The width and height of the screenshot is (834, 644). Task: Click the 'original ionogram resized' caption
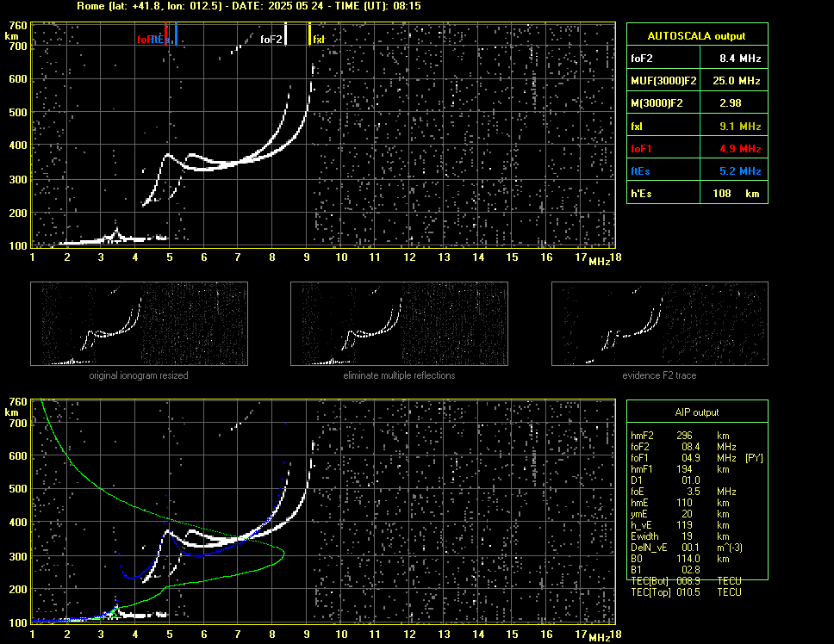pyautogui.click(x=139, y=375)
